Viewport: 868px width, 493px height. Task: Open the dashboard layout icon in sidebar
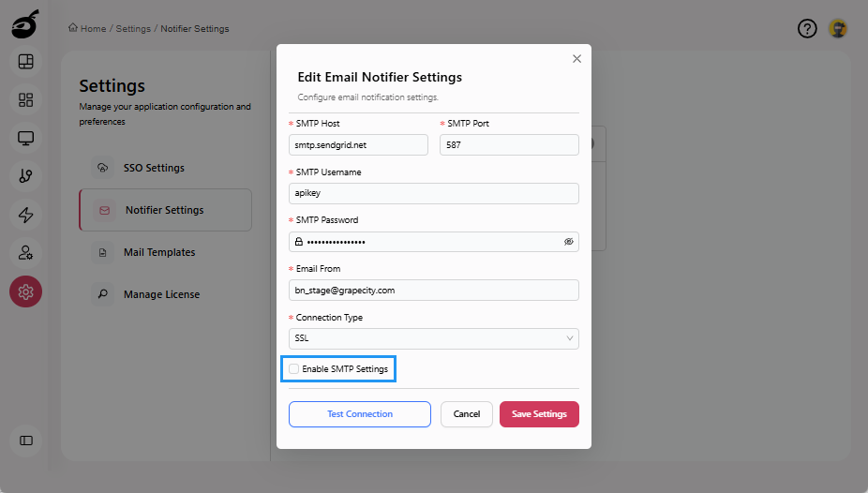point(25,62)
